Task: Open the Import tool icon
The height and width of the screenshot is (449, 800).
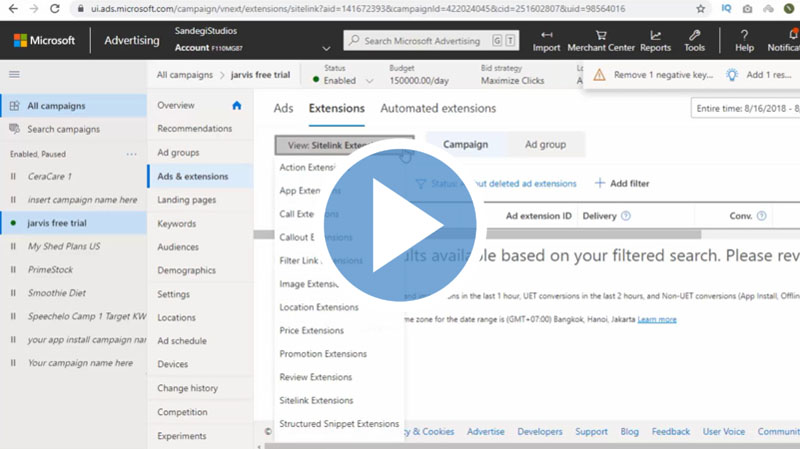Action: pos(546,35)
